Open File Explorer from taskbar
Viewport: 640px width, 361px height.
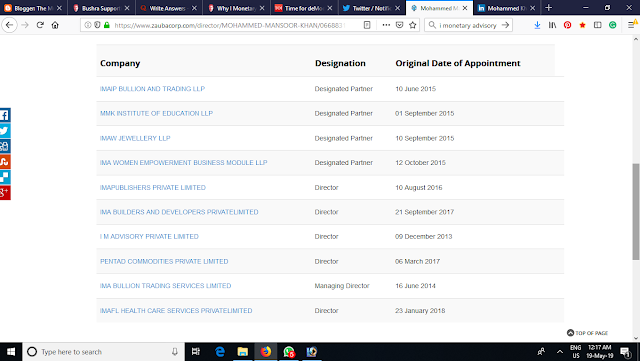pos(243,352)
